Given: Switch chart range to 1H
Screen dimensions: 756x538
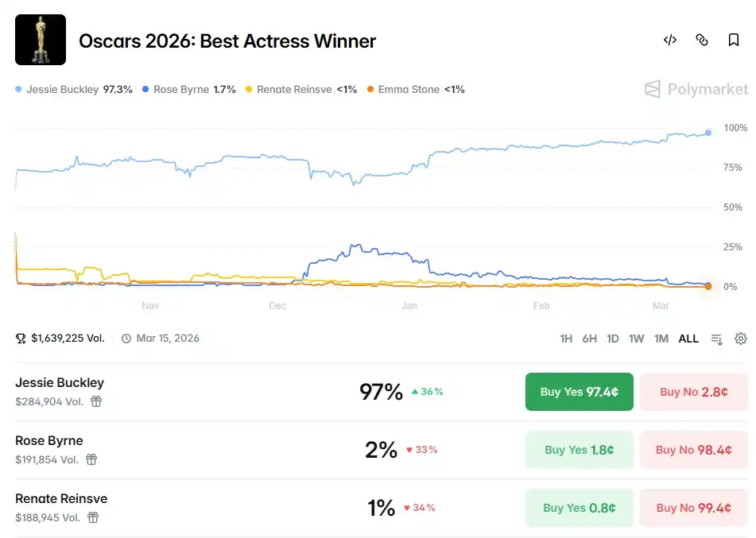Looking at the screenshot, I should (x=566, y=339).
